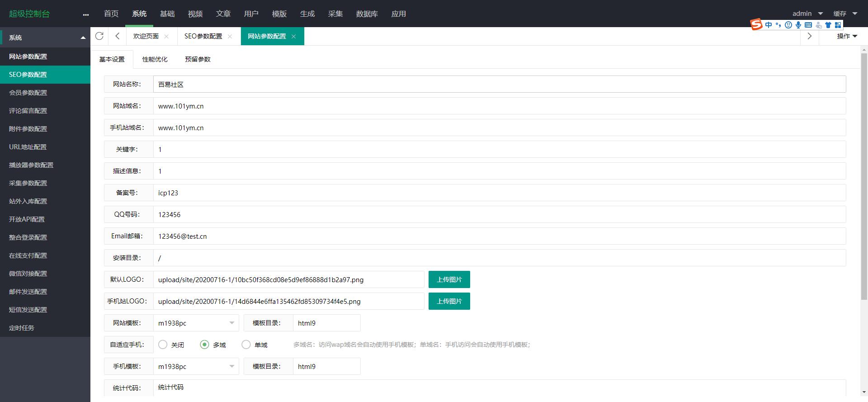Open the 手机模板 dropdown

coord(196,366)
